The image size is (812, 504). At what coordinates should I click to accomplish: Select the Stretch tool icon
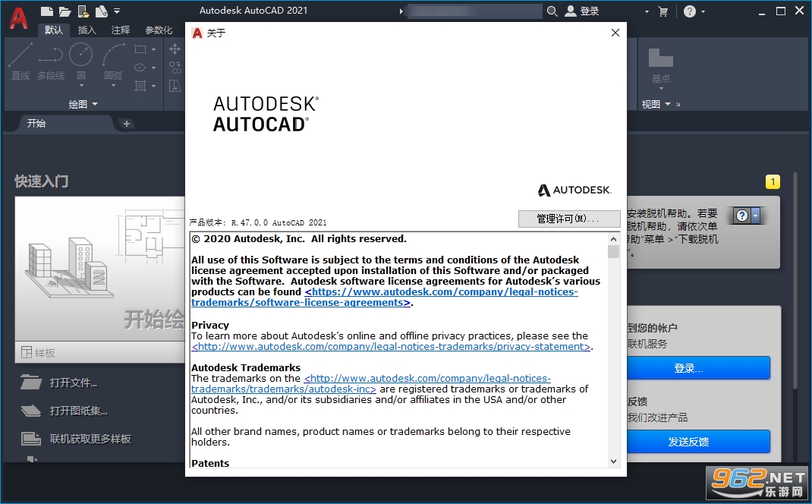(x=175, y=86)
